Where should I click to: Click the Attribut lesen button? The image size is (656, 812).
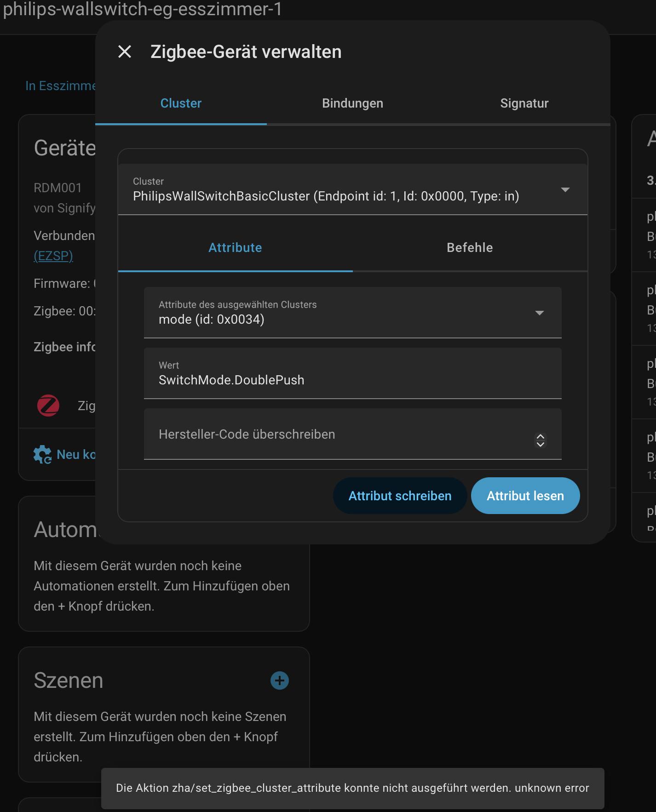pos(525,496)
